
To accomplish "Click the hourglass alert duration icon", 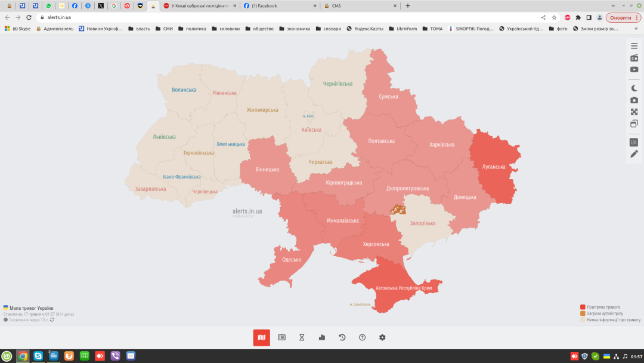I will (x=302, y=337).
